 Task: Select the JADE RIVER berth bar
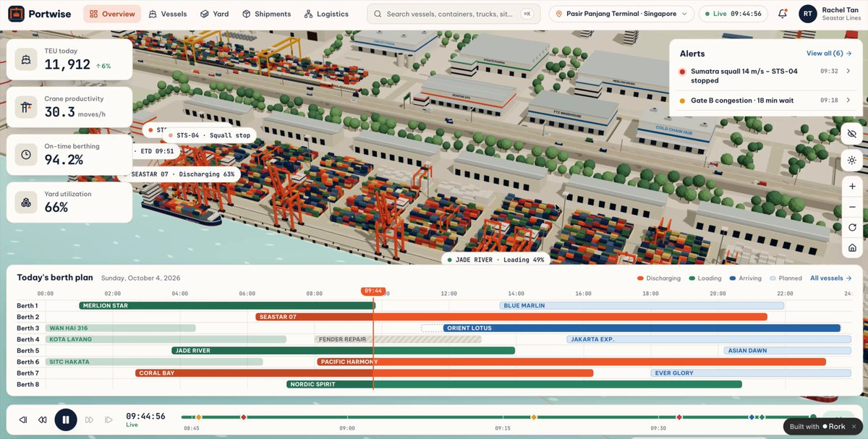pos(344,351)
